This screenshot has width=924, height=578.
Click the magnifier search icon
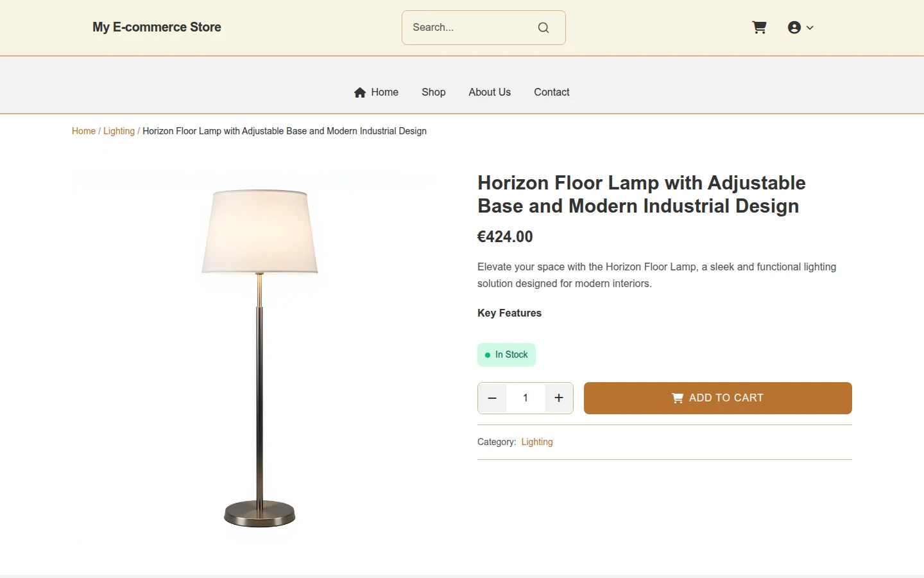[543, 28]
